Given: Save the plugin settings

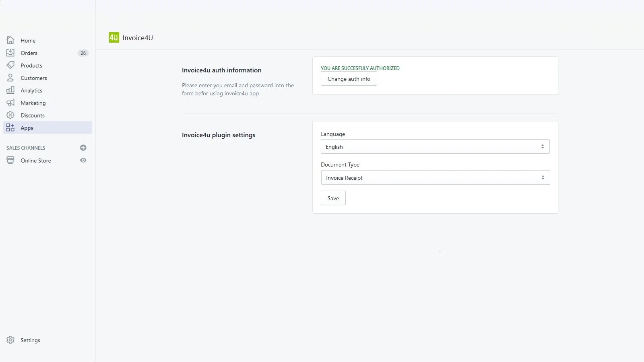Looking at the screenshot, I should [x=333, y=198].
